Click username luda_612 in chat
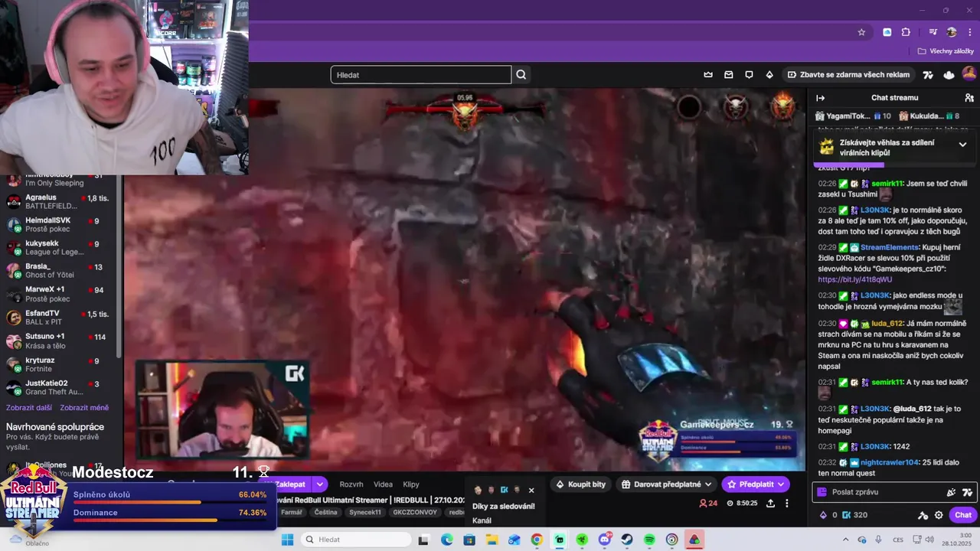 [x=887, y=324]
